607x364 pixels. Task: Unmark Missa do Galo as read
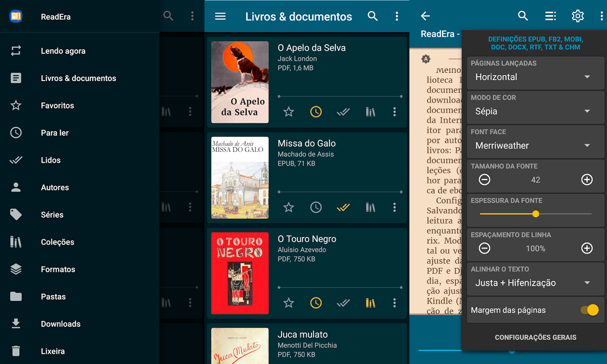[343, 208]
